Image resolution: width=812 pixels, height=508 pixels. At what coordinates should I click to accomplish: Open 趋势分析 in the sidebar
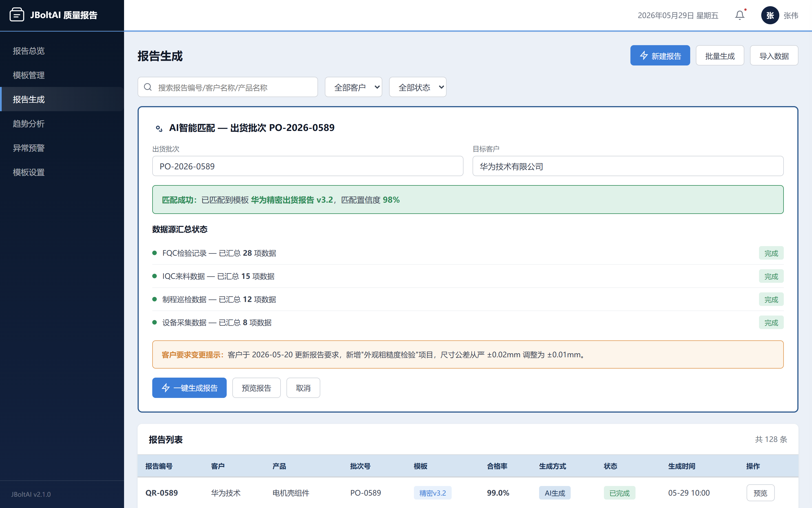[x=62, y=123]
